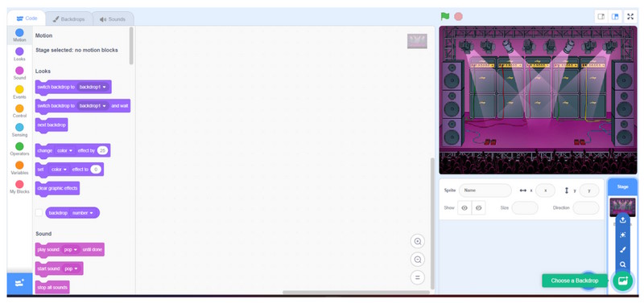The width and height of the screenshot is (644, 303).
Task: Paint a new backdrop
Action: [x=622, y=250]
